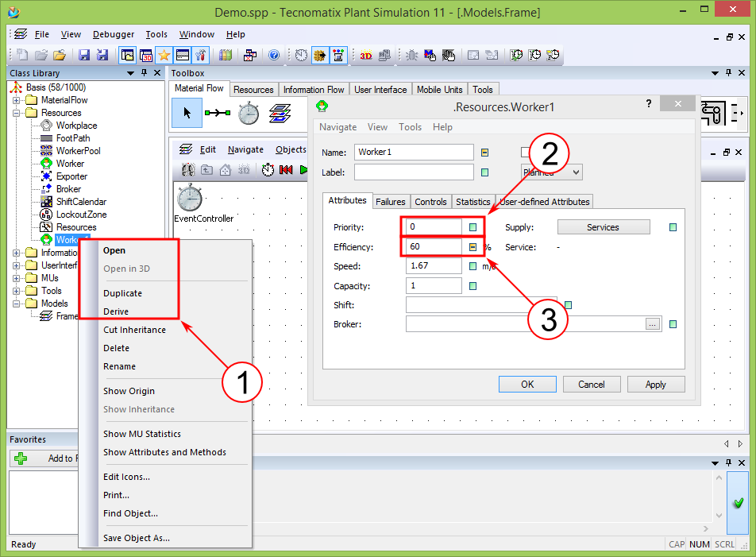Toggle inheritance square next to Label field
Viewport: 756px width, 557px height.
coord(485,172)
